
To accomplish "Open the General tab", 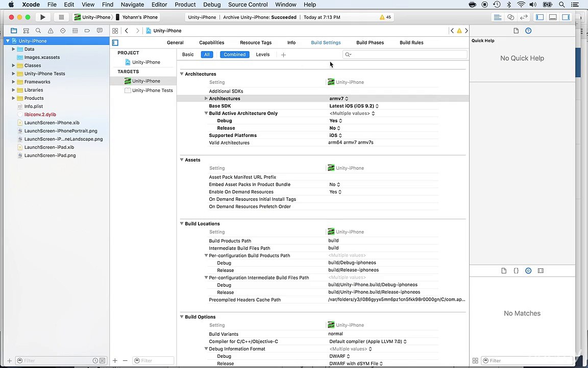I will pyautogui.click(x=175, y=42).
